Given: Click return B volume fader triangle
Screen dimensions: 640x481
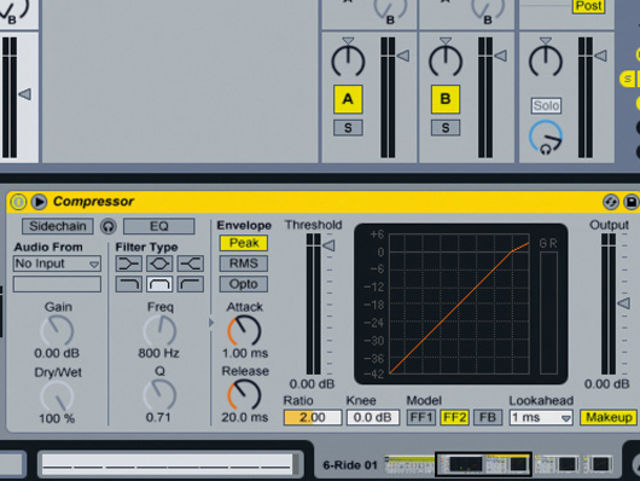Looking at the screenshot, I should click(501, 56).
